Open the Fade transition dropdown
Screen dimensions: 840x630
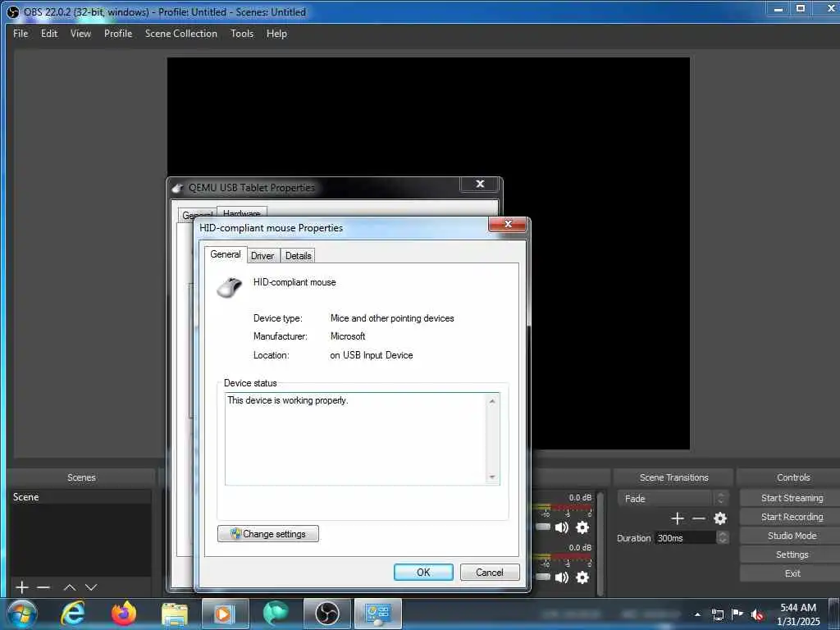673,498
